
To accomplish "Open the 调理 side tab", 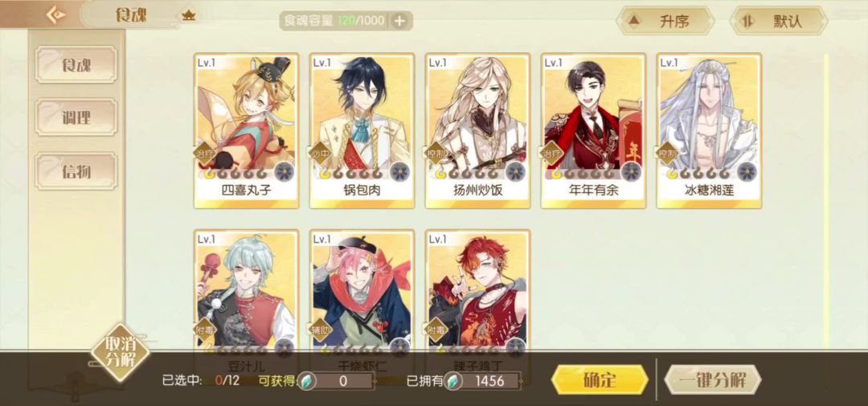I will point(76,117).
